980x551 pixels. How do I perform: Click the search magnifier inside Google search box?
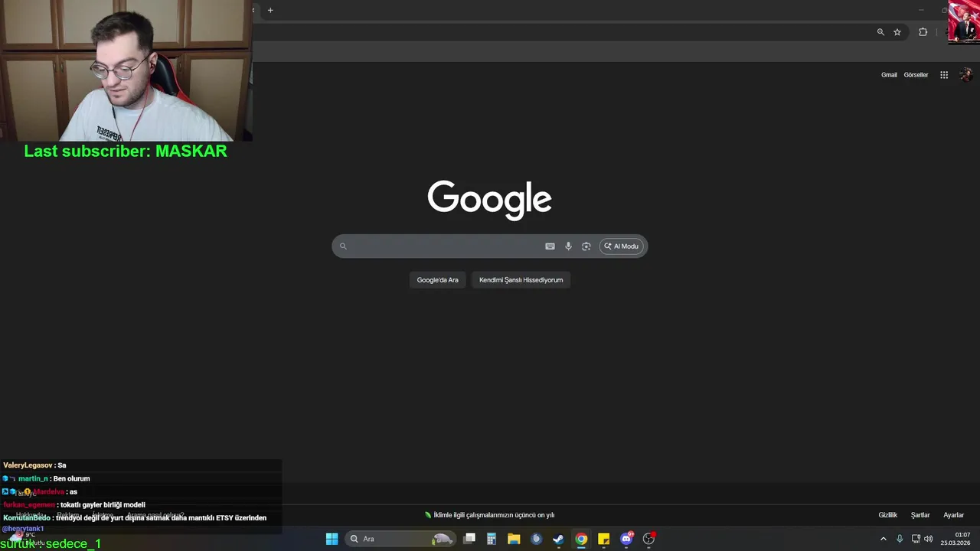coord(343,246)
